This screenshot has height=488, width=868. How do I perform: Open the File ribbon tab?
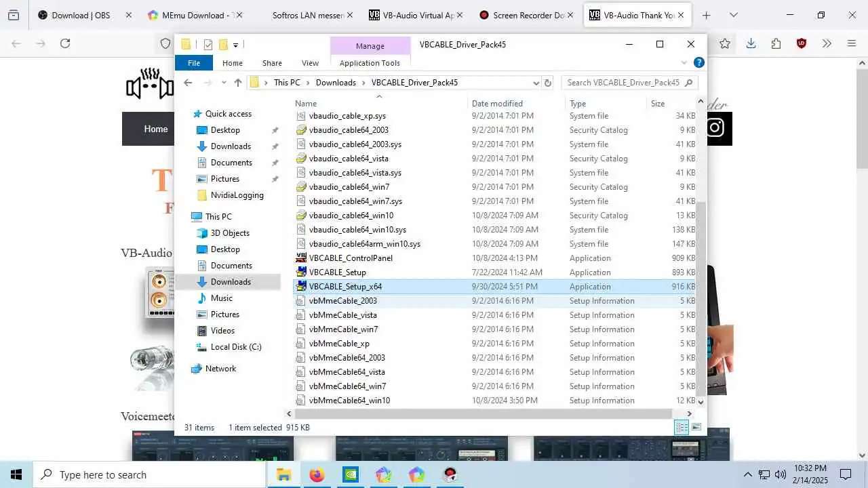pyautogui.click(x=194, y=63)
